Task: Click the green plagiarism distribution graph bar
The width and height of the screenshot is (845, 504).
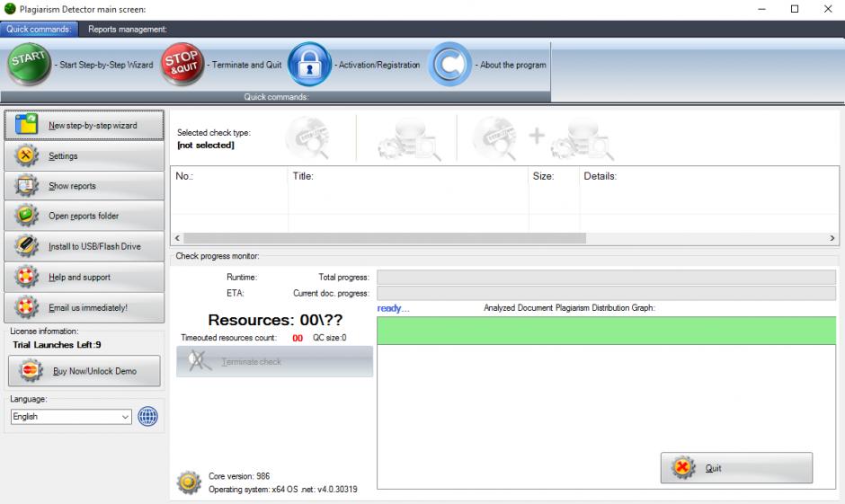Action: (x=606, y=331)
